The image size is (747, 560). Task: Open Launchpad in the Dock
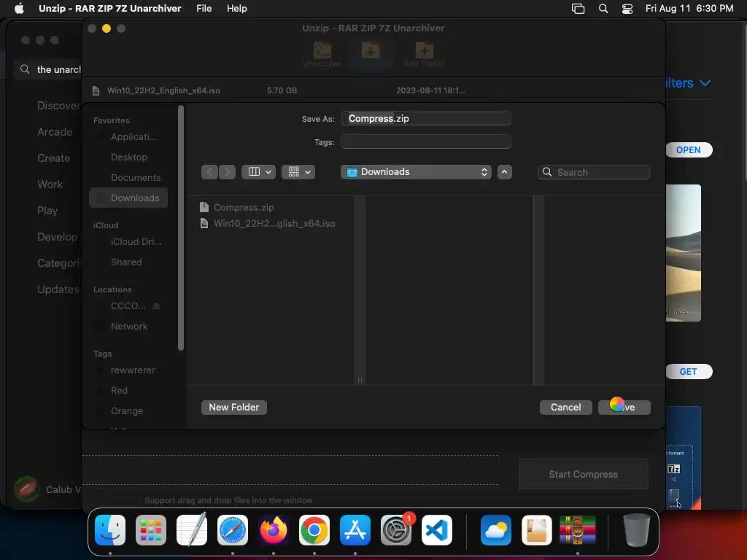click(151, 530)
